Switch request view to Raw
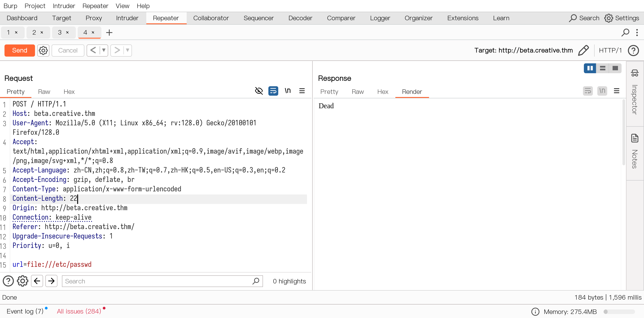The image size is (644, 318). point(44,92)
